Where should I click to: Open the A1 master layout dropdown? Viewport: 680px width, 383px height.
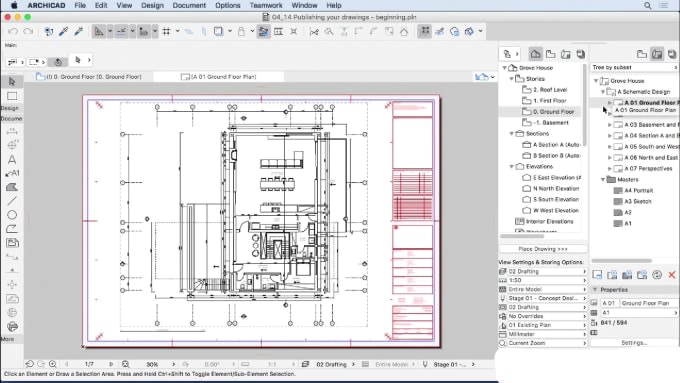tap(639, 313)
